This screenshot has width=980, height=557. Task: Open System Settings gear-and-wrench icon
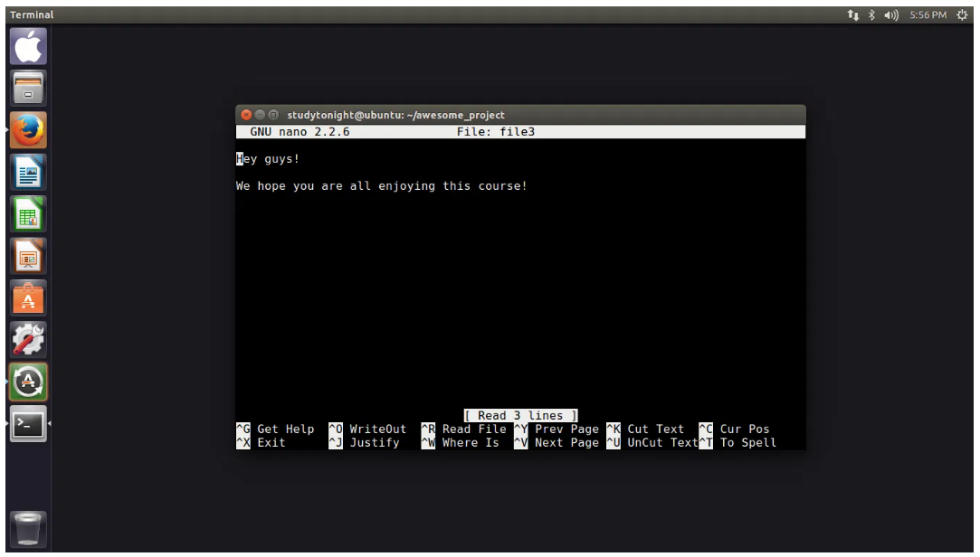tap(27, 341)
